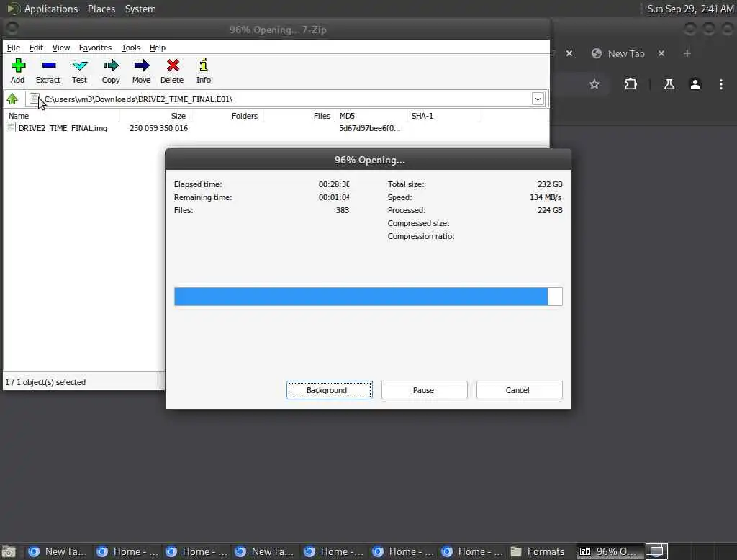
Task: Click the Background button
Action: pos(330,390)
